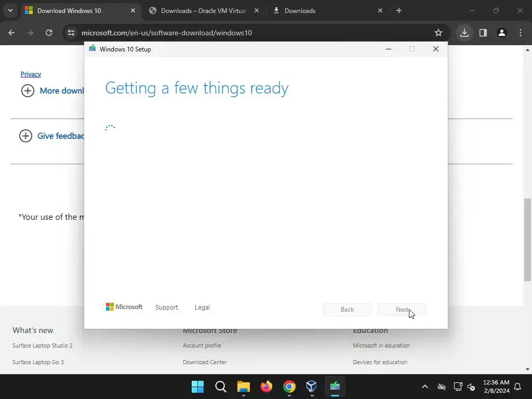532x399 pixels.
Task: Click the Windows 10 Setup title icon
Action: pyautogui.click(x=92, y=48)
